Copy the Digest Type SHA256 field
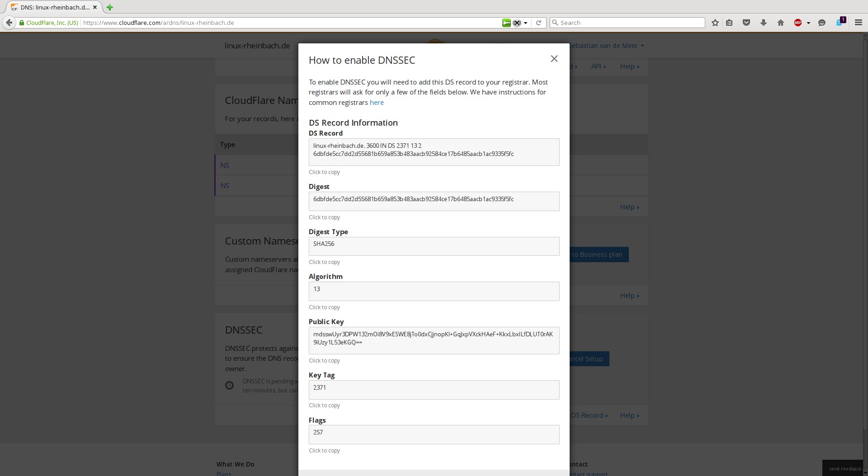This screenshot has height=476, width=868. [x=434, y=246]
